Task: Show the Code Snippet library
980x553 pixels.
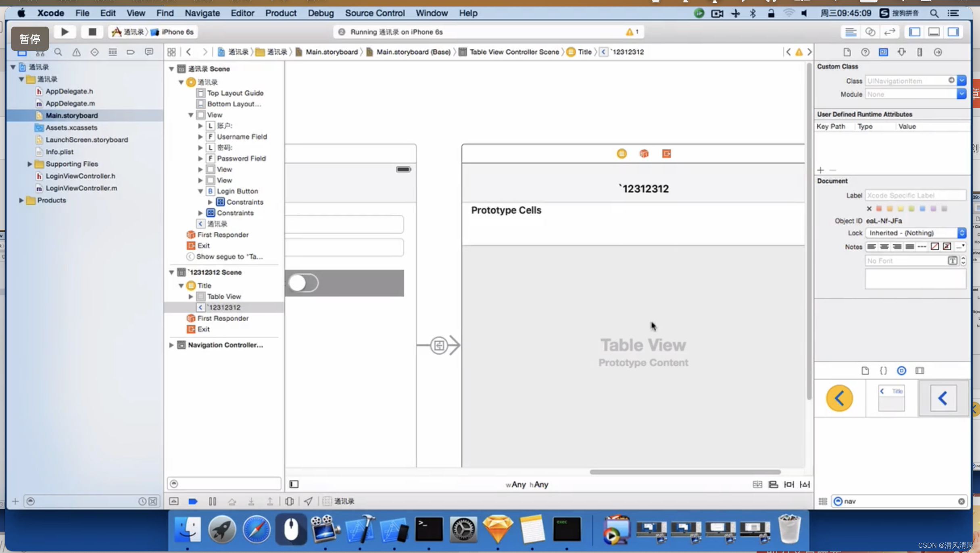Action: point(883,371)
